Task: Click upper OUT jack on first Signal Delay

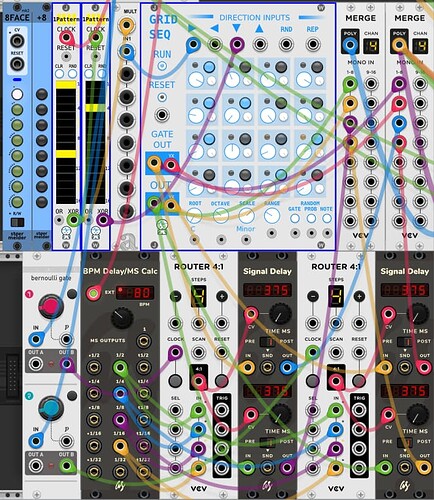Action: click(287, 367)
